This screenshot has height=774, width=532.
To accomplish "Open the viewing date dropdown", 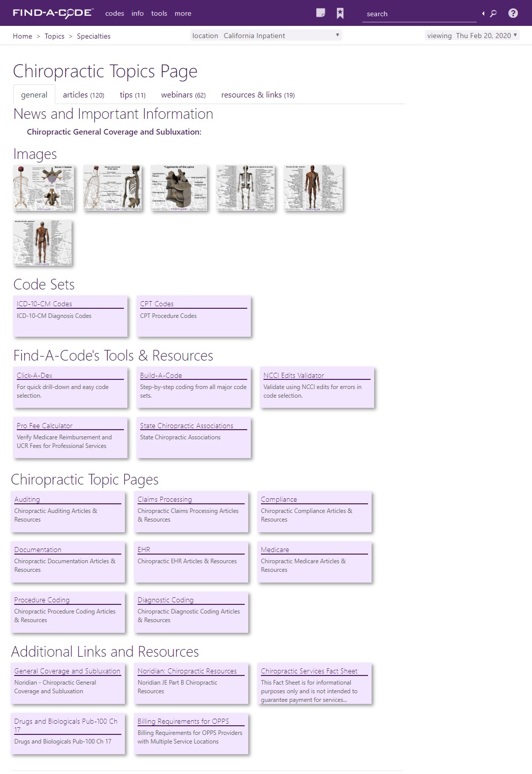I will coord(472,36).
